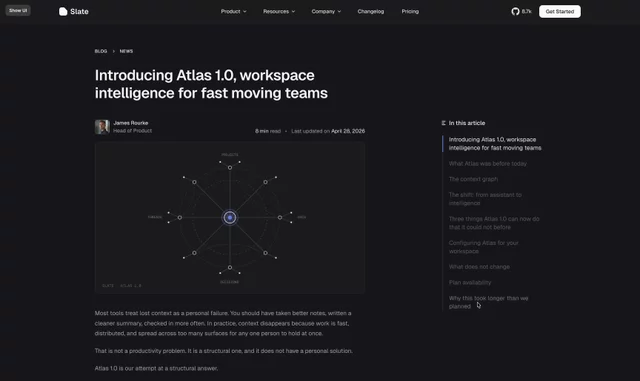Click the 8.7k GitHub stars count
Image resolution: width=640 pixels, height=381 pixels.
(527, 11)
